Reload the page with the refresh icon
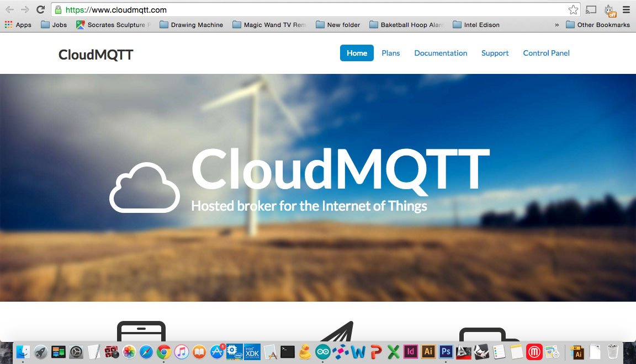 (40, 10)
